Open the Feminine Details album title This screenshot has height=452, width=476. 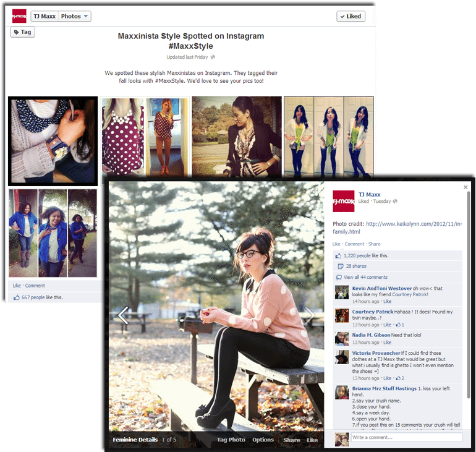135,440
